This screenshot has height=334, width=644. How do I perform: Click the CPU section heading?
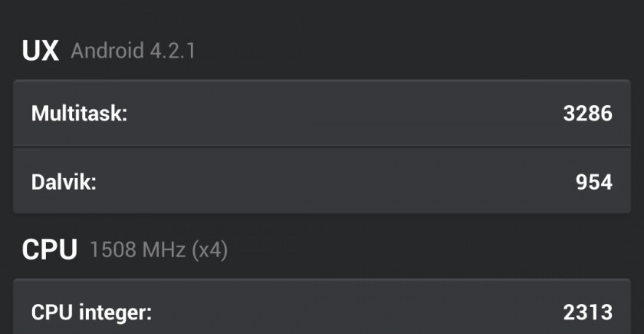tap(49, 250)
